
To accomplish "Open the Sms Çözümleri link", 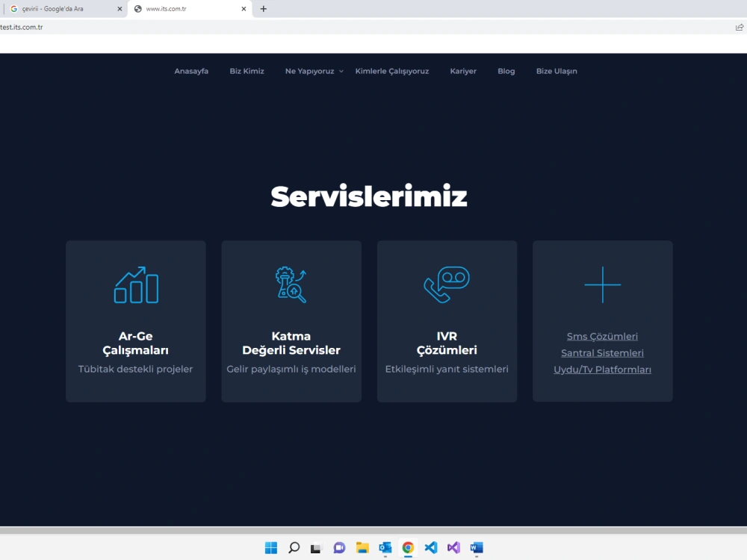I will (602, 336).
